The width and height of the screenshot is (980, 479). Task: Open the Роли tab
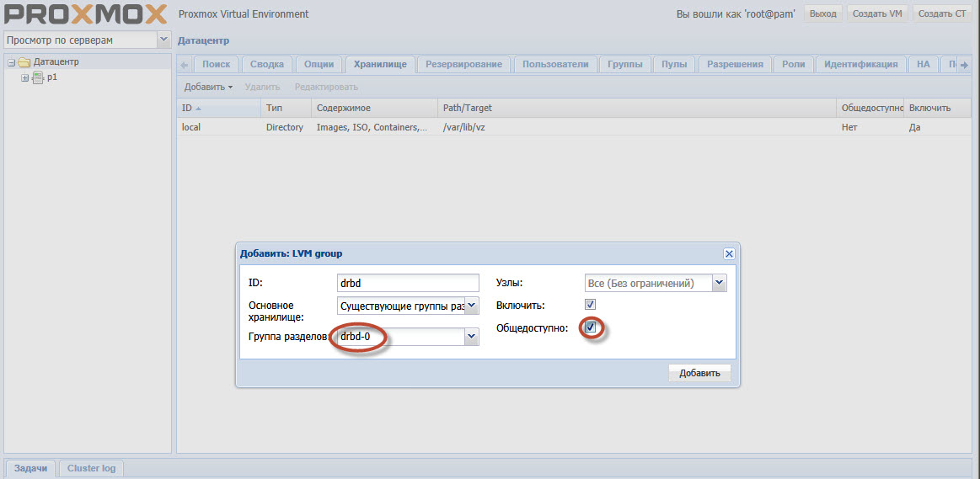[x=794, y=64]
